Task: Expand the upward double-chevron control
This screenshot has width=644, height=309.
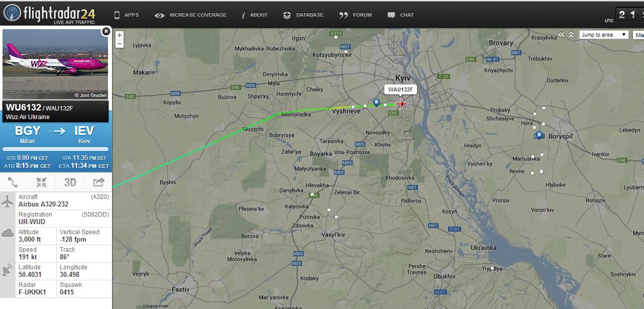Action: 571,35
